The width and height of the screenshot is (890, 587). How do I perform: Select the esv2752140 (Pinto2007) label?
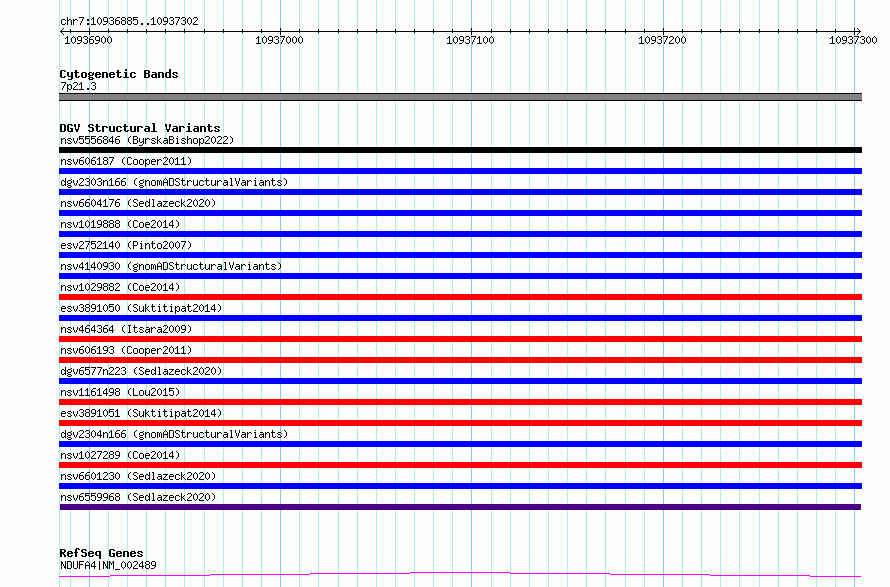coord(126,245)
